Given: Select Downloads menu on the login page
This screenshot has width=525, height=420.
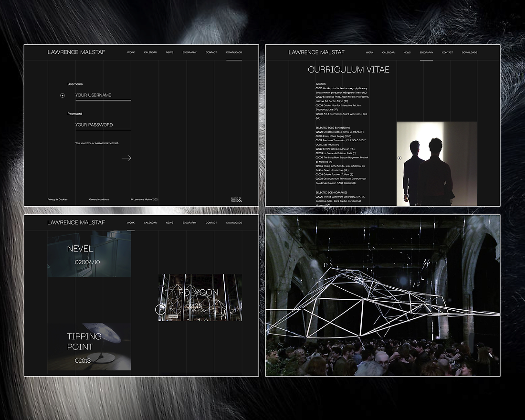Looking at the screenshot, I should (x=234, y=52).
